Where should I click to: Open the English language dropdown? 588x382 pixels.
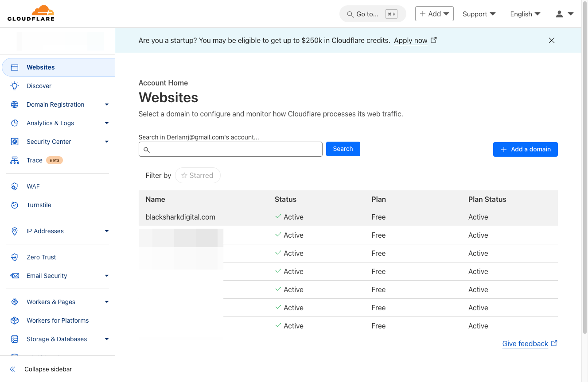click(525, 14)
